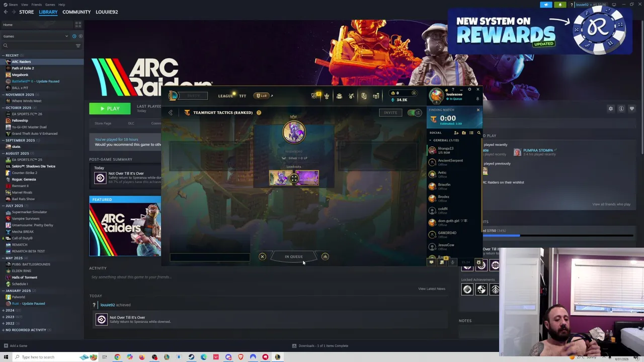Image resolution: width=644 pixels, height=362 pixels.
Task: Click the new folder icon in Social panel
Action: [464, 133]
